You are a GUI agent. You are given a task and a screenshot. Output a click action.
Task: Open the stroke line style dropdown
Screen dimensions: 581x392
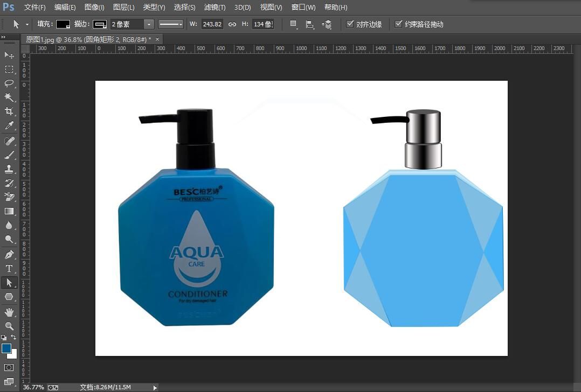pyautogui.click(x=171, y=24)
